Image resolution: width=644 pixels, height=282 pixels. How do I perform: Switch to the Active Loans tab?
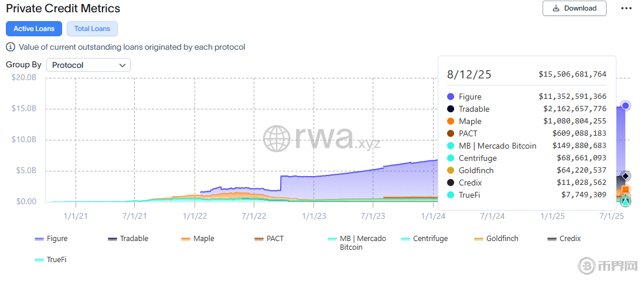(34, 29)
